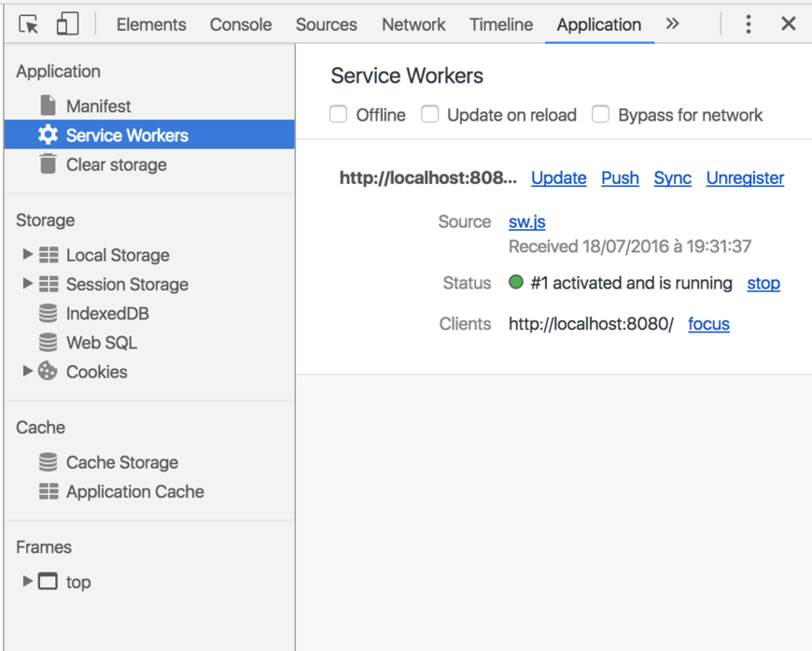This screenshot has height=651, width=812.
Task: Open the Console tab
Action: 241,25
